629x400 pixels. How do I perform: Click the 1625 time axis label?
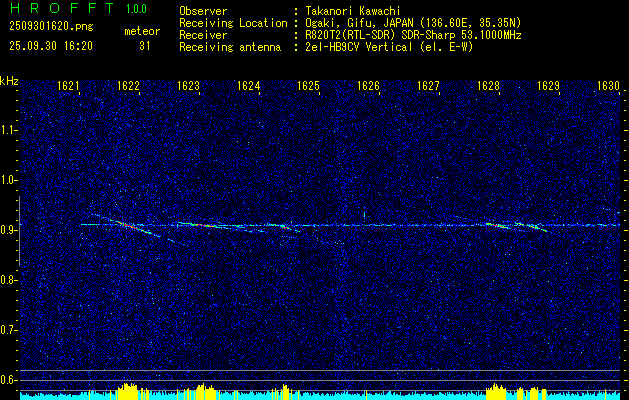coord(308,85)
